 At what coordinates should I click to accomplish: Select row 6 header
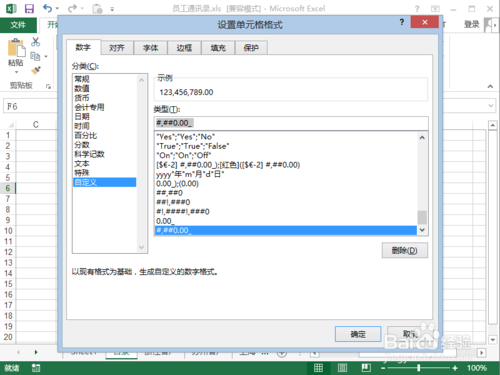click(8, 188)
